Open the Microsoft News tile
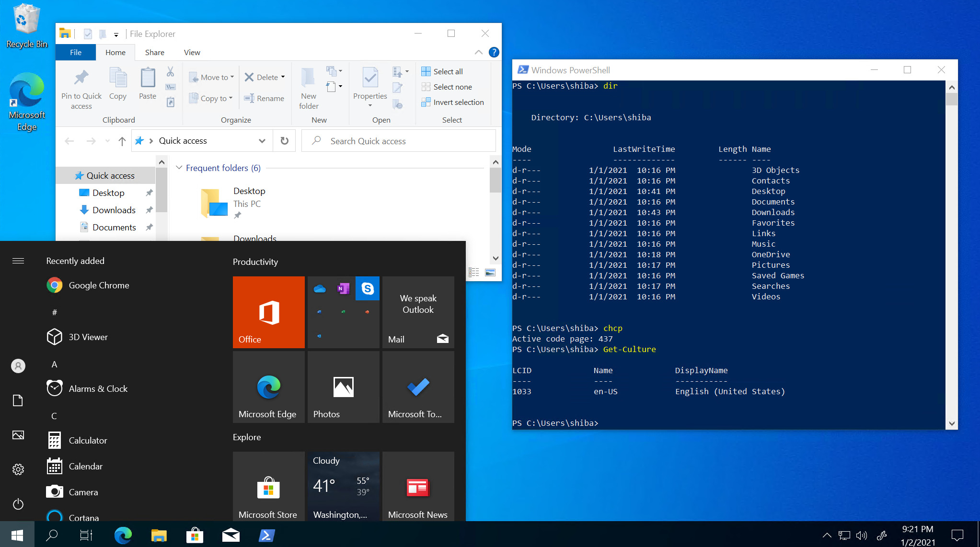This screenshot has width=980, height=547. [418, 486]
